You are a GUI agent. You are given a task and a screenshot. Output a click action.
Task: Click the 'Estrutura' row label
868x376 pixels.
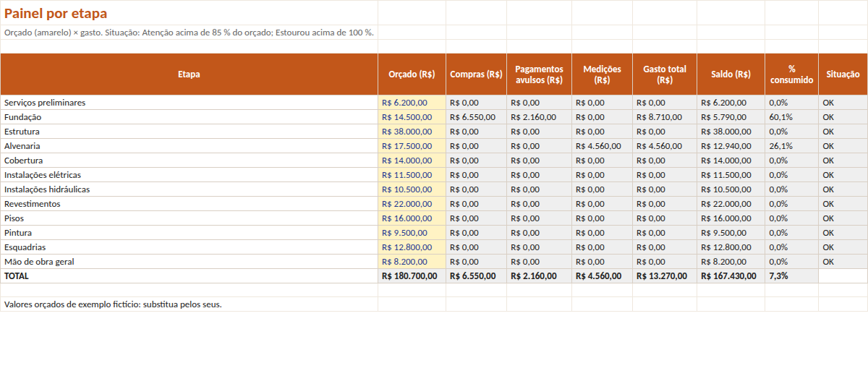pos(189,132)
